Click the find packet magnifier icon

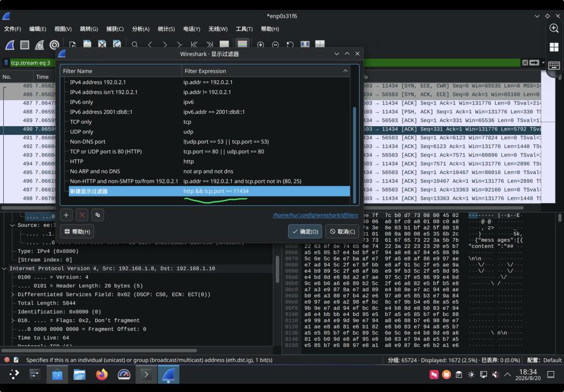134,45
